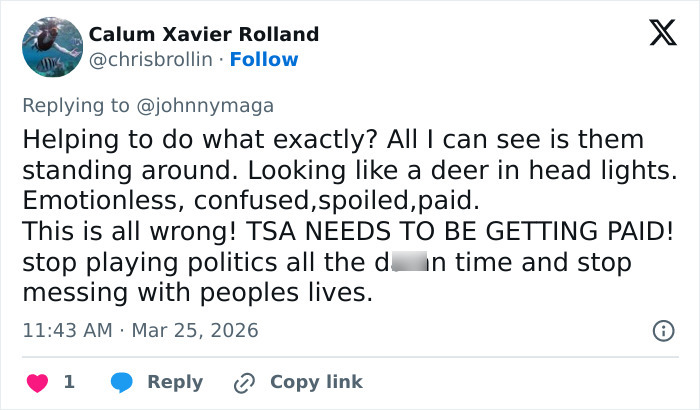700x410 pixels.
Task: Open Calum Xavier Rolland's profile avatar
Action: pyautogui.click(x=51, y=47)
